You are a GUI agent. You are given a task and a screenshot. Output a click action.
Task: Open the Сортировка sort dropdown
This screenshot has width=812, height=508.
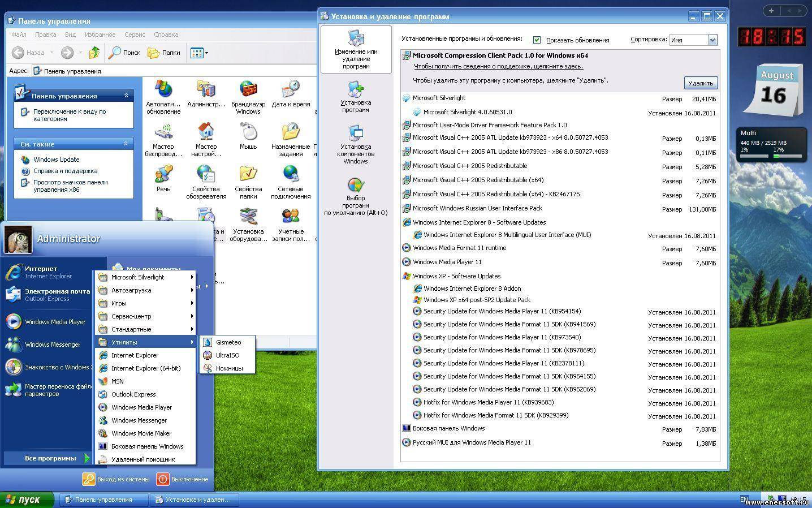click(x=712, y=40)
